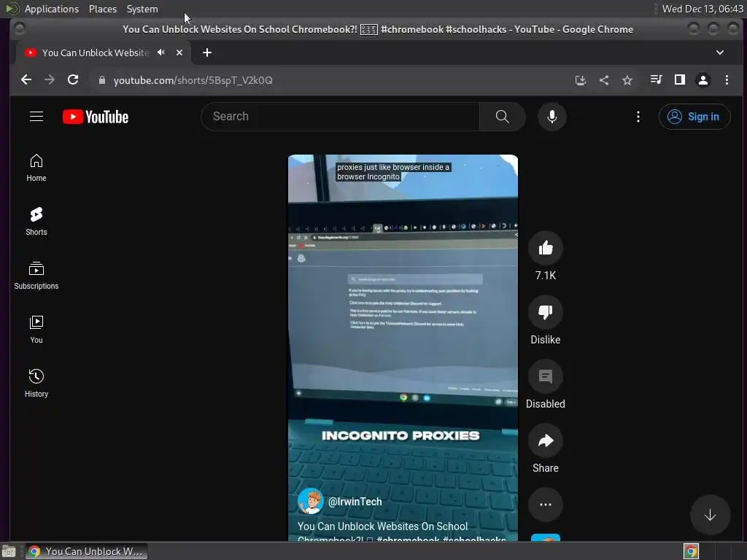747x560 pixels.
Task: Open Chrome profile icon
Action: 703,80
